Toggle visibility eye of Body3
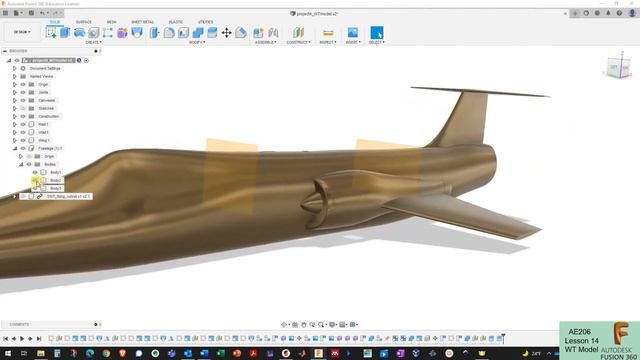The height and width of the screenshot is (360, 640). [35, 188]
